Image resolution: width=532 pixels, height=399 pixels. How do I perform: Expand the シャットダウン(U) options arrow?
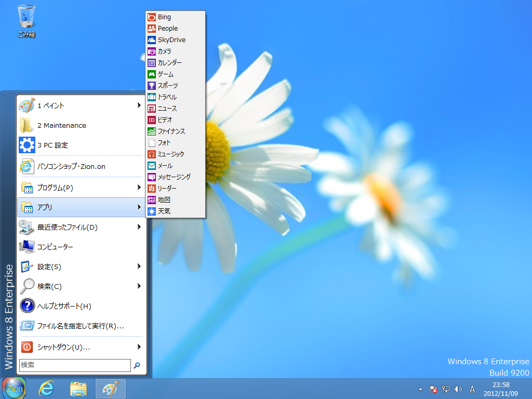139,347
